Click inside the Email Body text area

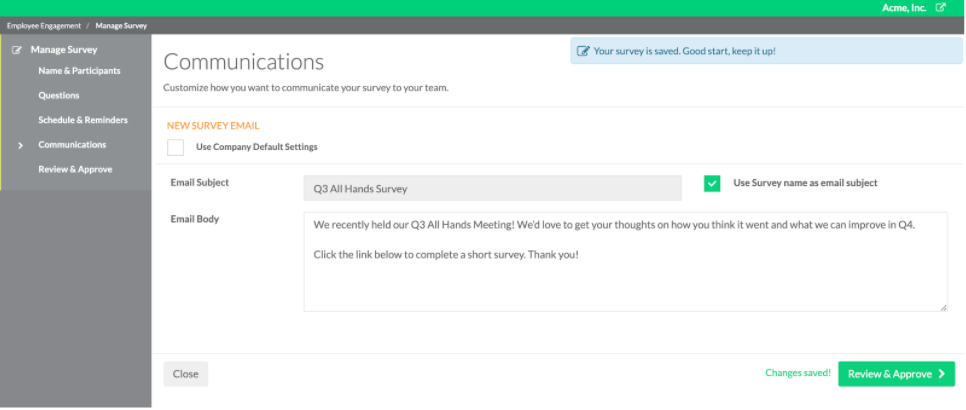(626, 262)
